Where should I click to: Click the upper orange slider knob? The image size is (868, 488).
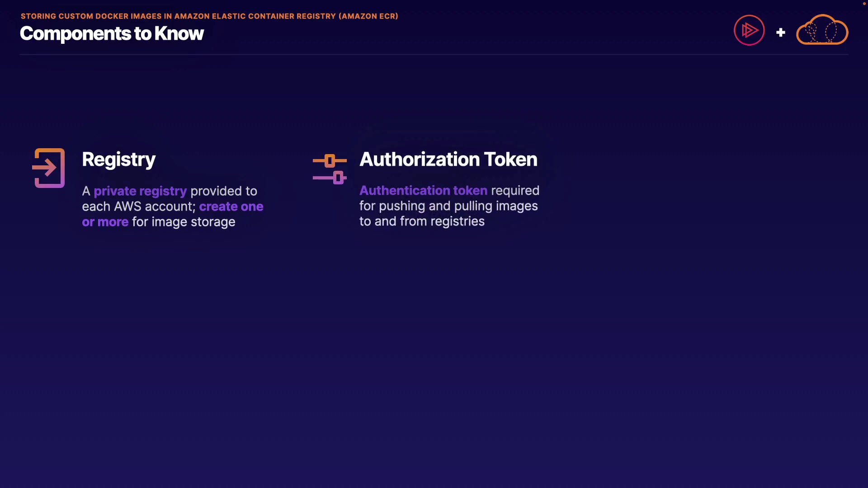tap(330, 160)
